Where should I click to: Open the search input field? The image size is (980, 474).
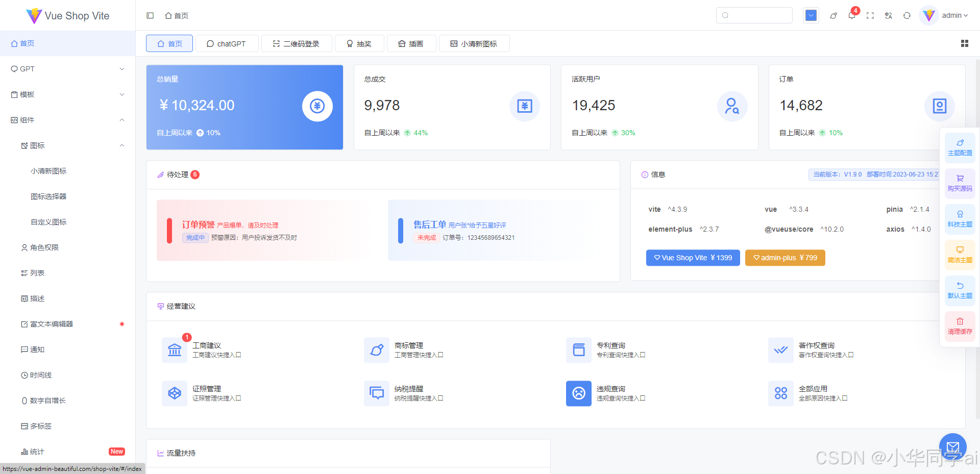click(754, 15)
